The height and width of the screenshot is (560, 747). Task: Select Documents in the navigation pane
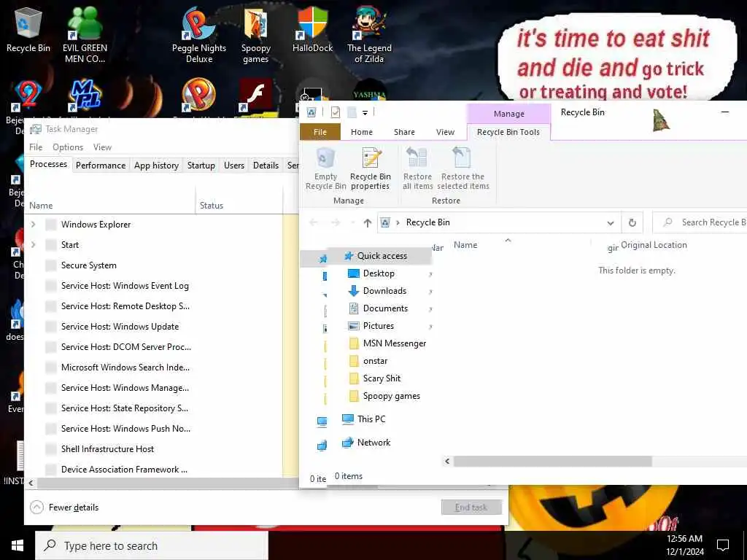click(x=385, y=308)
